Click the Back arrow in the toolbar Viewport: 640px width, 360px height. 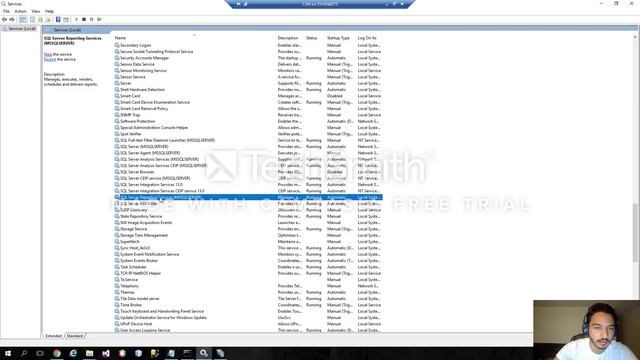pos(4,19)
